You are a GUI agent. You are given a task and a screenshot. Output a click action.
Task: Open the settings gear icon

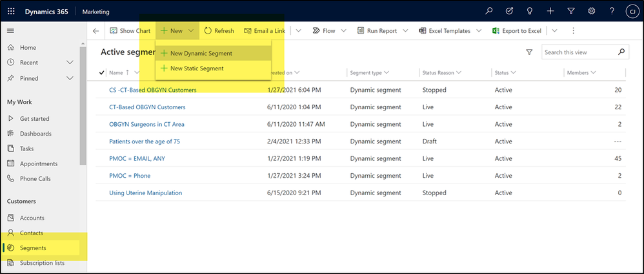[x=592, y=12]
